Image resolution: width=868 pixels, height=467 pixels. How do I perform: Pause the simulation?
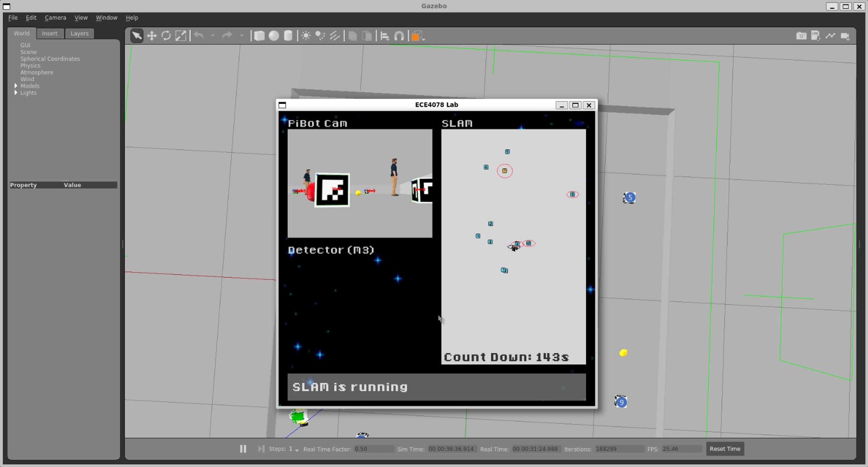(243, 449)
